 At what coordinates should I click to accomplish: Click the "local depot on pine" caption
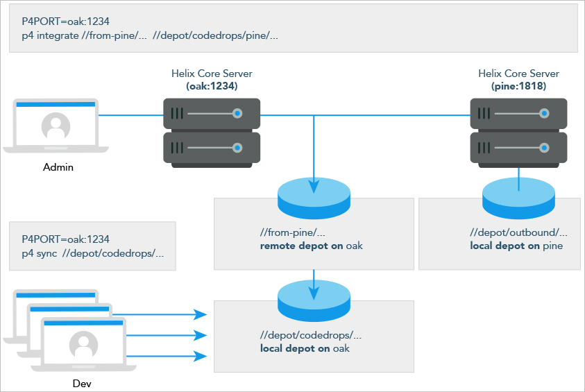click(516, 246)
